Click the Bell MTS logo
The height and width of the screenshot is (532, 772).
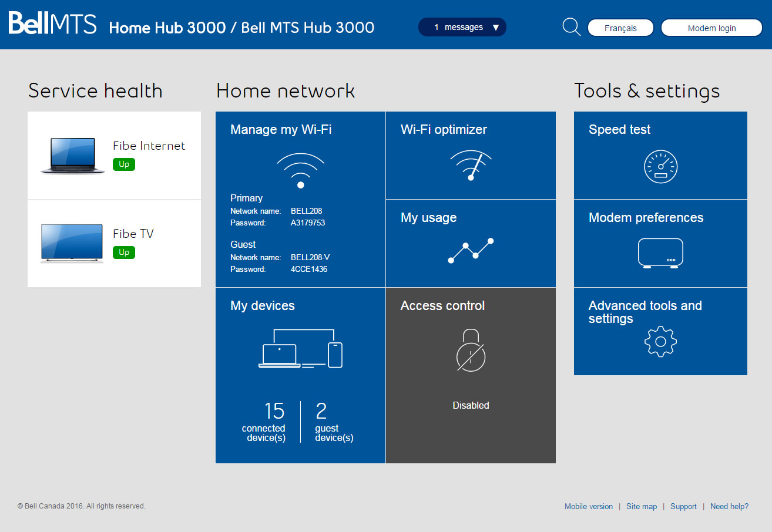pyautogui.click(x=52, y=23)
